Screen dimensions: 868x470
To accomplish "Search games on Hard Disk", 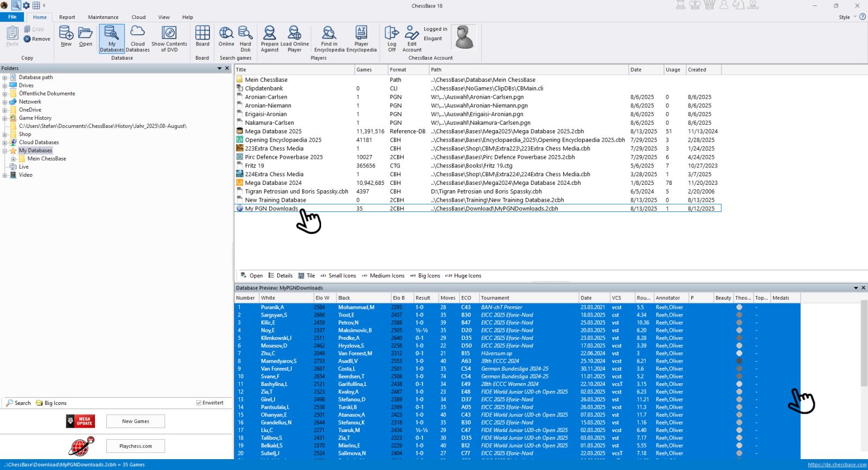I will (x=245, y=38).
